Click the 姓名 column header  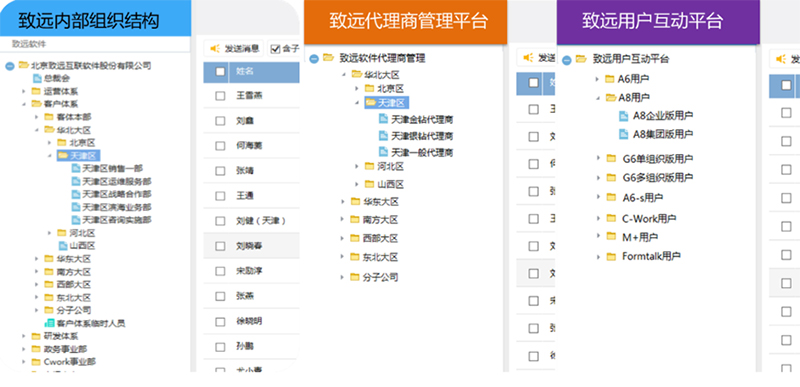245,71
